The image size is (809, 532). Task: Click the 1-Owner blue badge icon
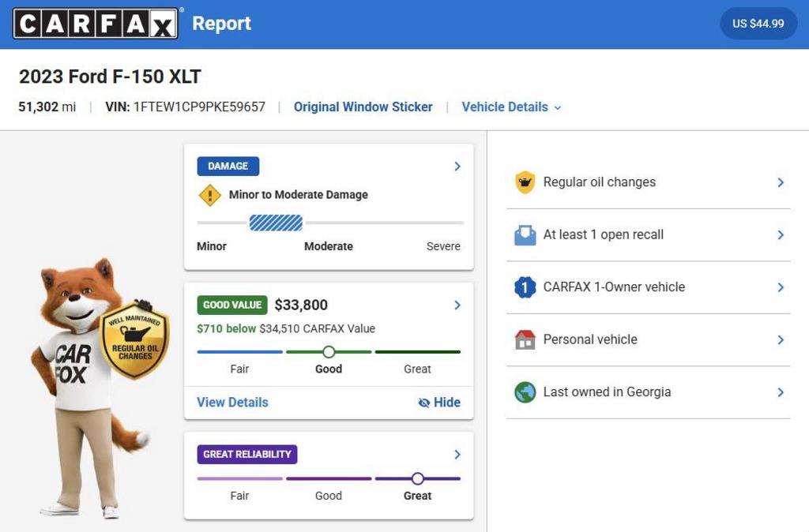(x=525, y=287)
